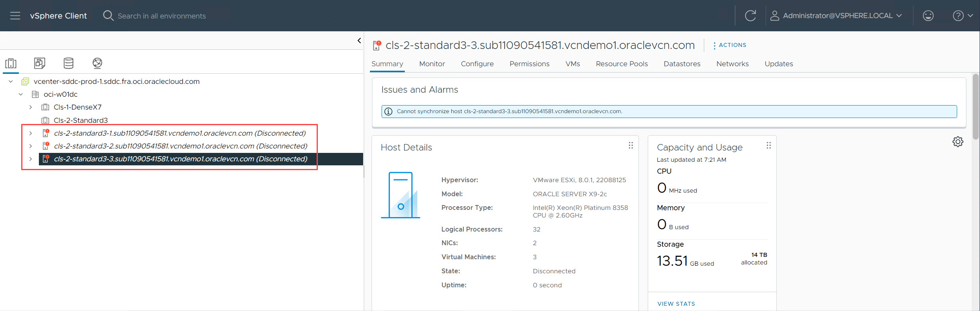Click the vCenter server icon in tree
The height and width of the screenshot is (311, 980).
tap(25, 81)
